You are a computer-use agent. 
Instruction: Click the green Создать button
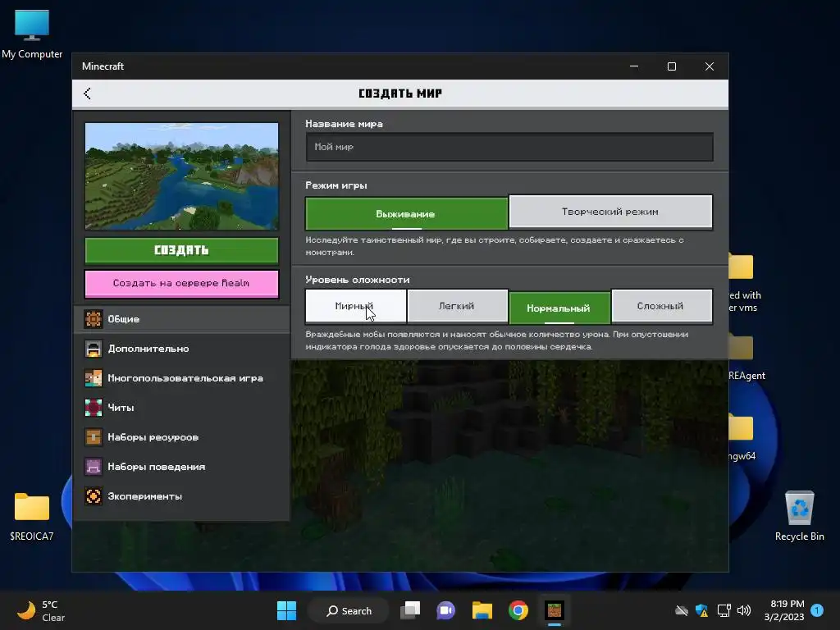pyautogui.click(x=181, y=250)
